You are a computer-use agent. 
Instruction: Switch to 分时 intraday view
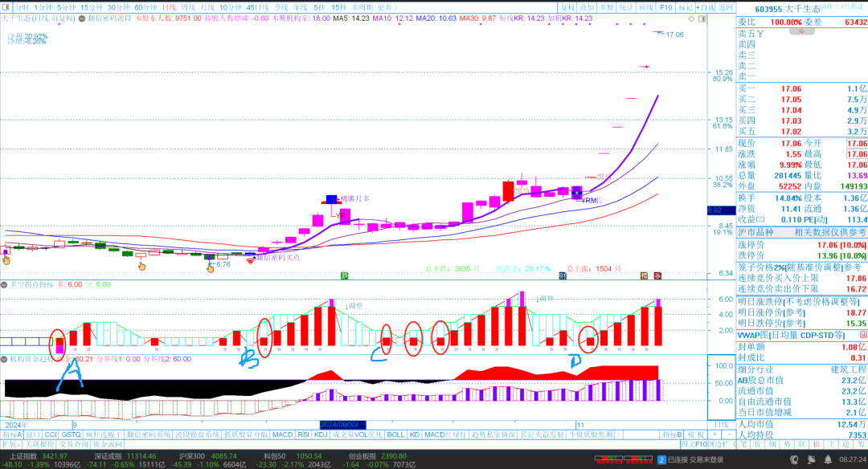[22, 7]
